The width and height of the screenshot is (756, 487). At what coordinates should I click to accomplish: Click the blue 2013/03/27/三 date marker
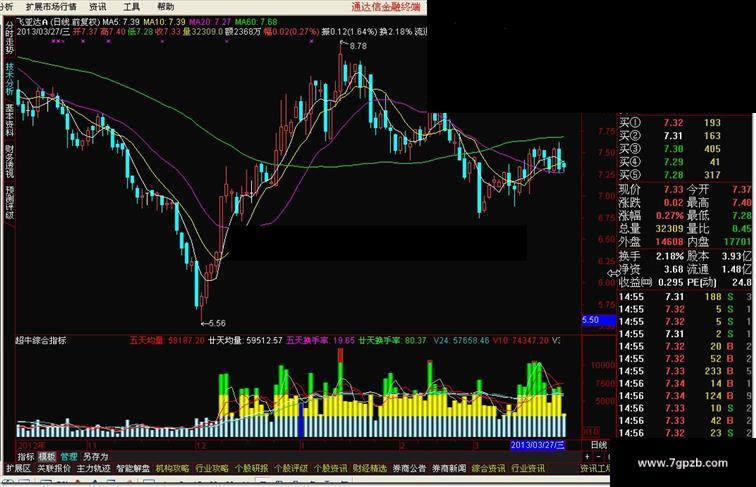538,445
